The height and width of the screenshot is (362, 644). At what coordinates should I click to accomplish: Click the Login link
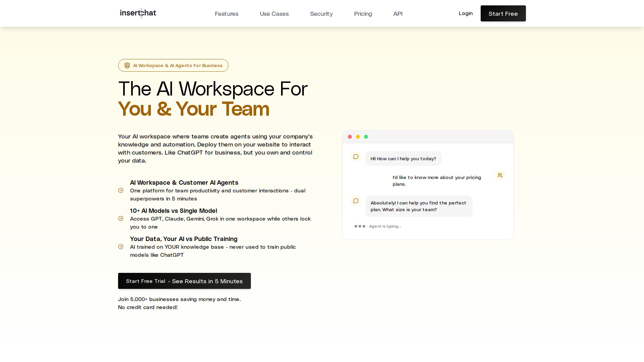click(466, 13)
